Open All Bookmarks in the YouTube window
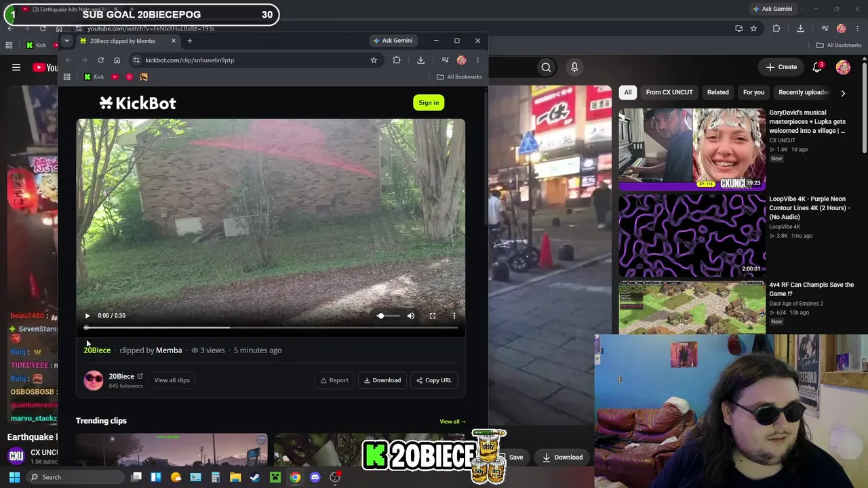Image resolution: width=868 pixels, height=488 pixels. point(839,45)
